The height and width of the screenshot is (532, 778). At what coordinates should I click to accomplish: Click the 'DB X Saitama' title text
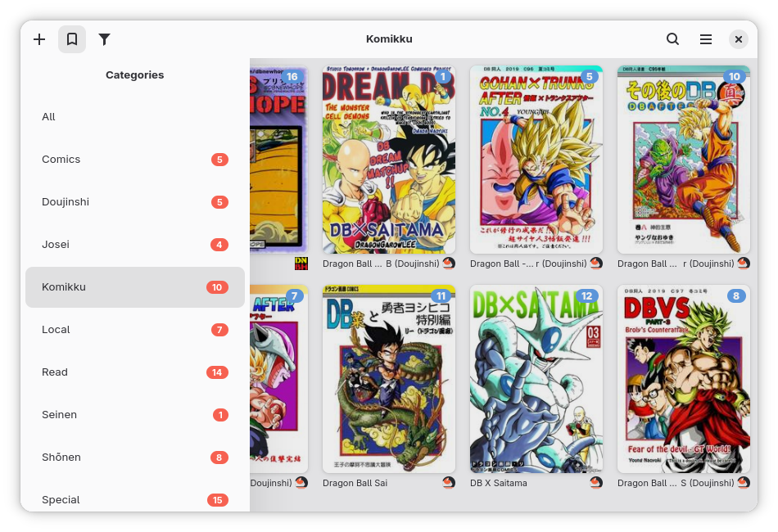coord(499,483)
